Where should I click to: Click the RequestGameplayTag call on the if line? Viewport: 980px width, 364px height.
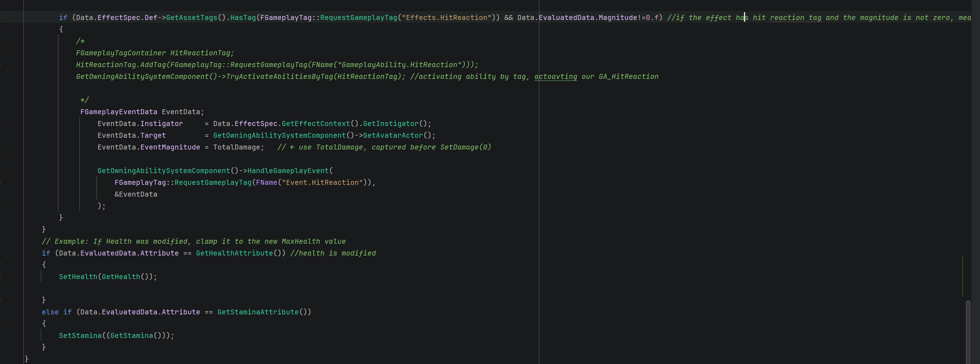[359, 18]
